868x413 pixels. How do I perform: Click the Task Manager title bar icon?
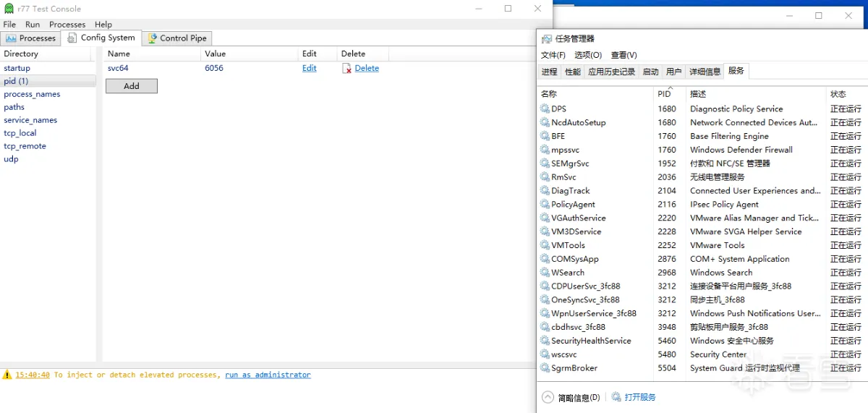click(546, 38)
